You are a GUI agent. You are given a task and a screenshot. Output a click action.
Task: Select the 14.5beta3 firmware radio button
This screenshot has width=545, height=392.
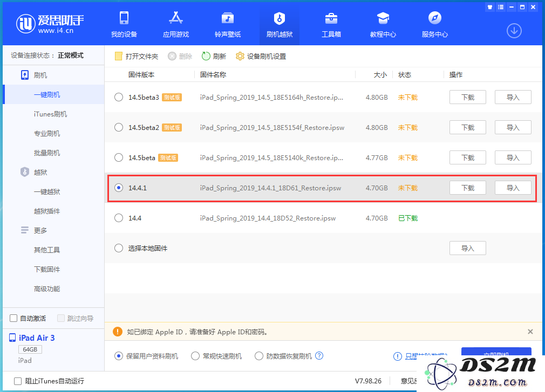click(x=119, y=97)
